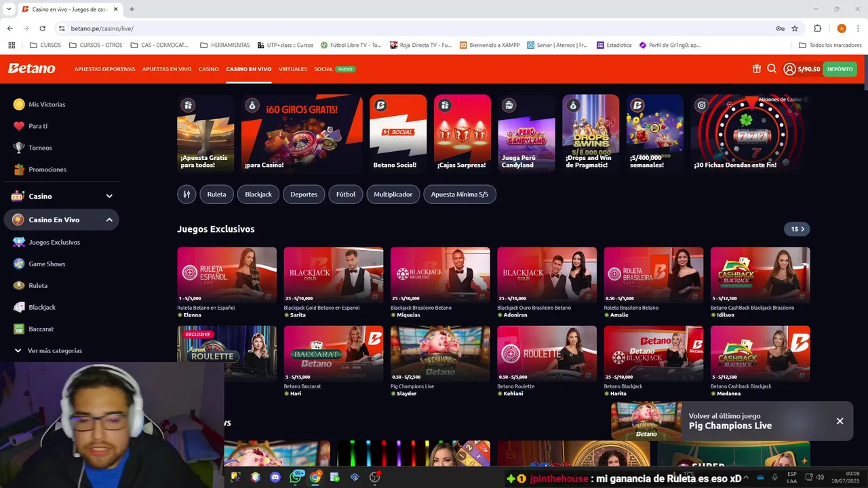Open the Roja Directa TV bookmark
Viewport: 868px width, 488px height.
pos(420,45)
